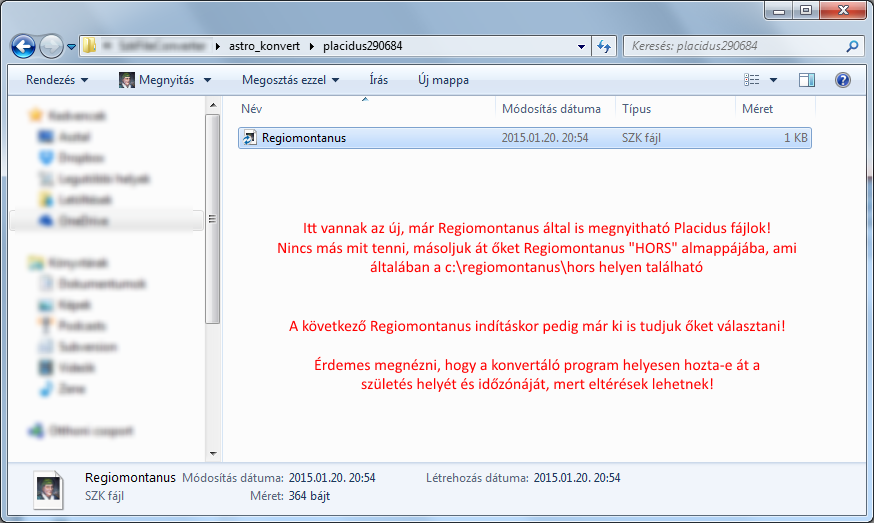Open Help with the question mark icon
This screenshot has width=874, height=523.
click(843, 80)
